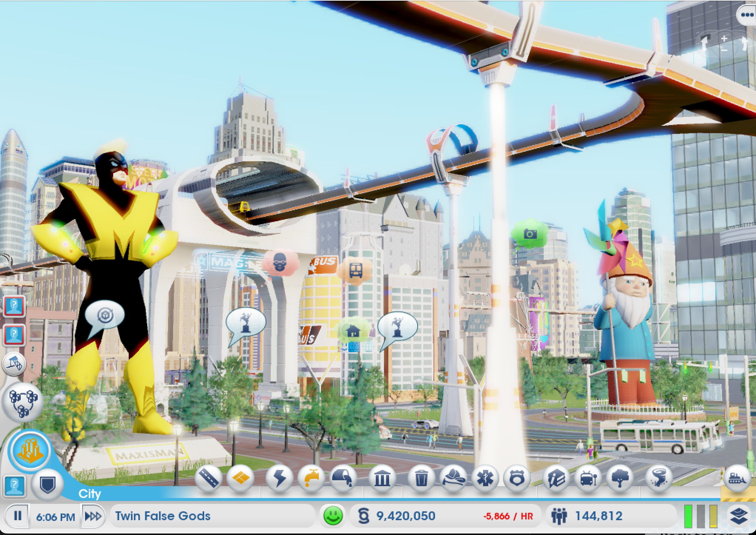Image resolution: width=756 pixels, height=535 pixels.
Task: Click the City label on the blue bar
Action: [x=90, y=494]
